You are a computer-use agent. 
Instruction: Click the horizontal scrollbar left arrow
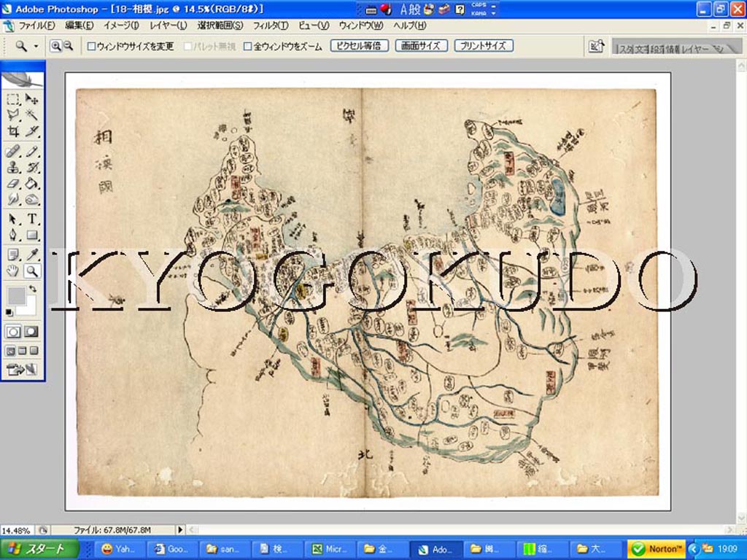[192, 529]
